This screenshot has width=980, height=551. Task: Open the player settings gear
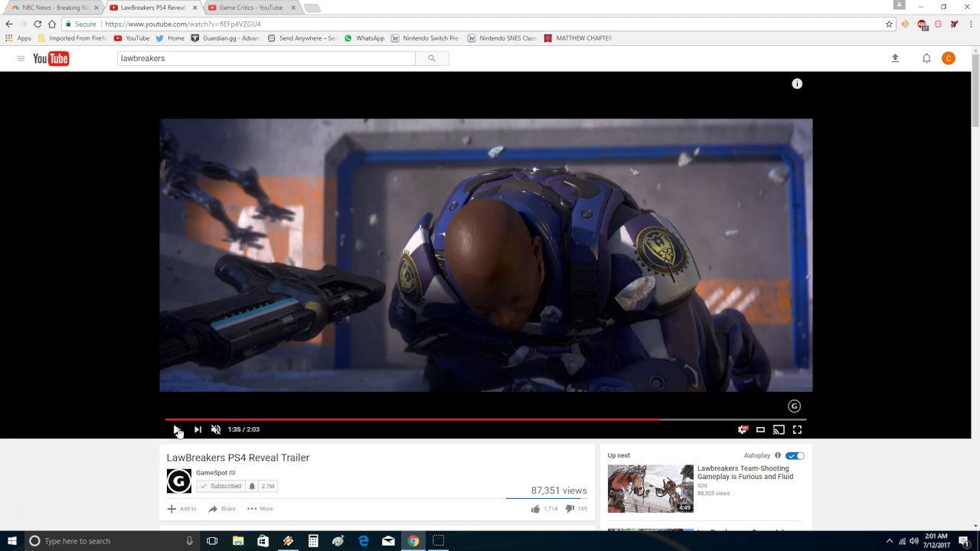(742, 429)
